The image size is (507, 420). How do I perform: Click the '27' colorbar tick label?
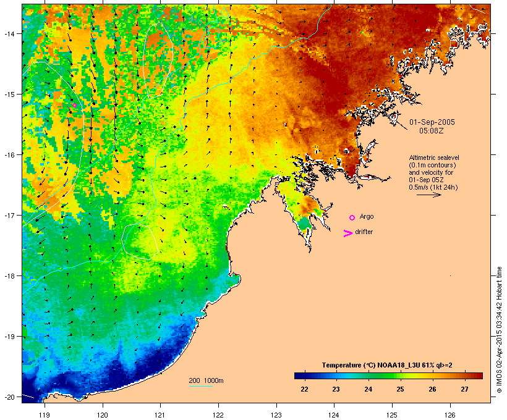tap(464, 389)
